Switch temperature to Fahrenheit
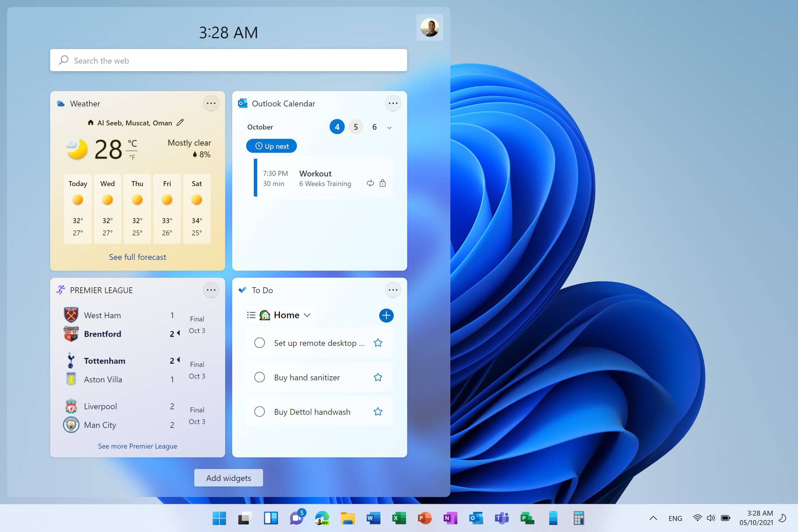This screenshot has height=532, width=798. (132, 158)
